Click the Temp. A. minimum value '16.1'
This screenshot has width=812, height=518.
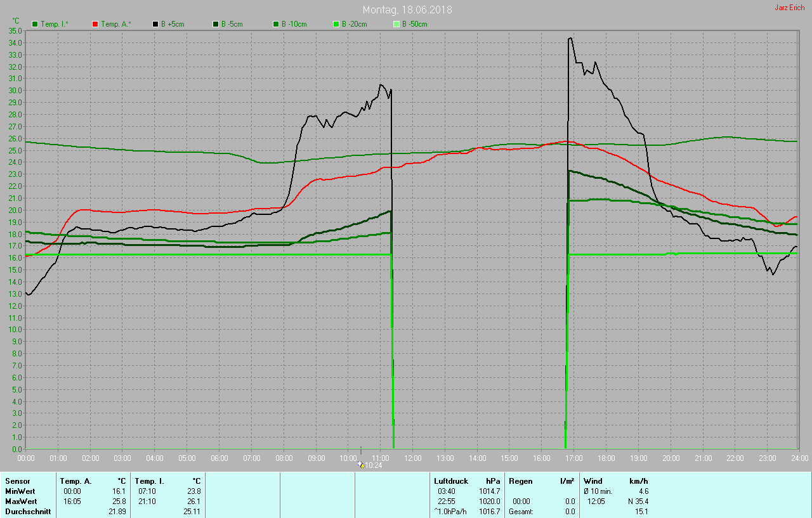click(119, 491)
